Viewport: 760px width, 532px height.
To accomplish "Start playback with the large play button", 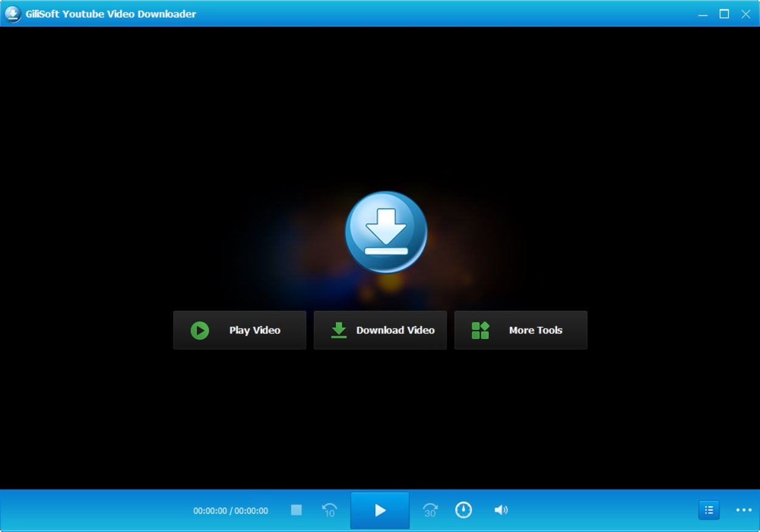I will (380, 510).
